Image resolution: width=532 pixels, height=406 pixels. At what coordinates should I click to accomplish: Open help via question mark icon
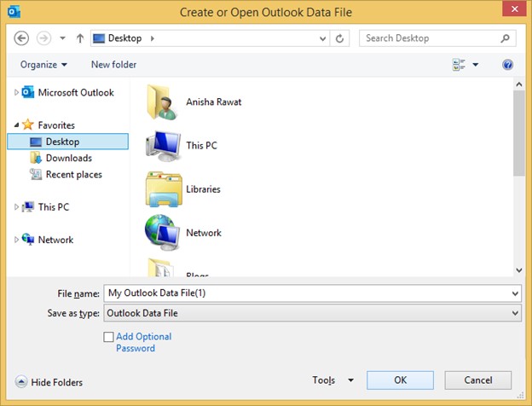point(507,65)
